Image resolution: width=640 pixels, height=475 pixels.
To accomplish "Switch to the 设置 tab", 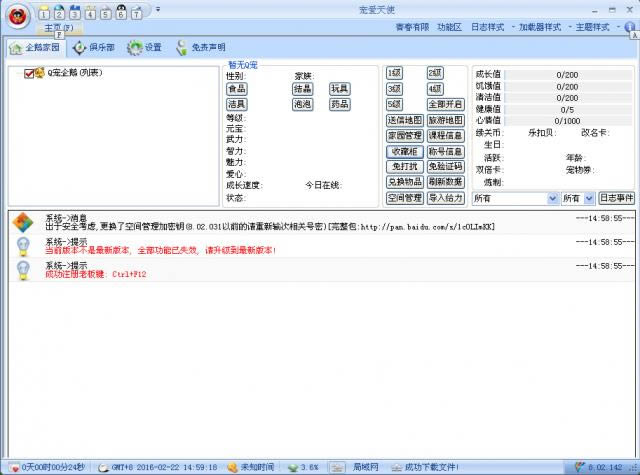I will (144, 47).
